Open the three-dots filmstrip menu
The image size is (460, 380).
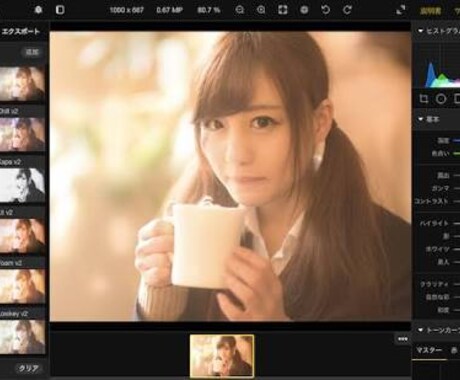(x=403, y=339)
